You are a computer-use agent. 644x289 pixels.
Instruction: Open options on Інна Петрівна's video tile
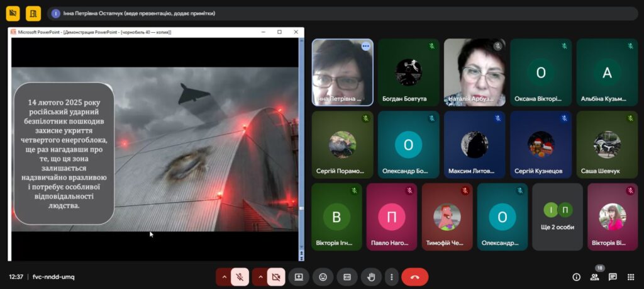tap(365, 47)
